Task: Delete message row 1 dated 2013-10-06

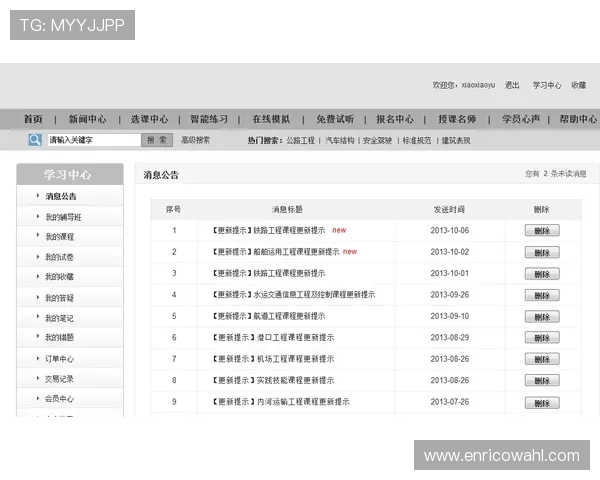Action: [542, 230]
